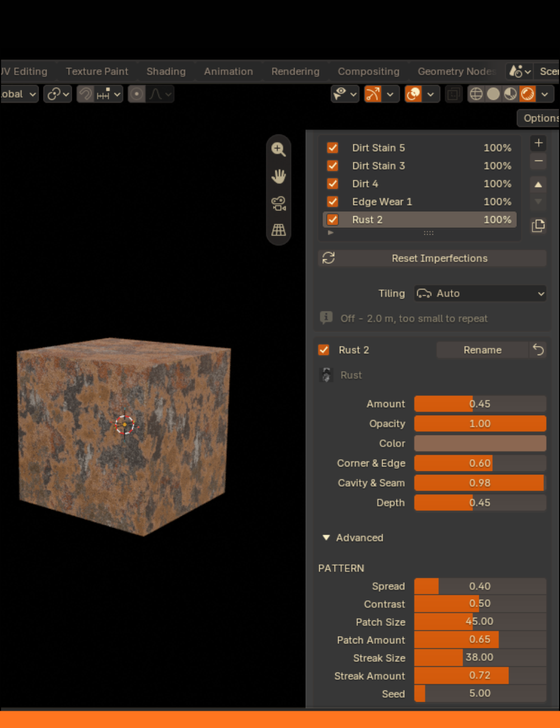Click the Rename button
560x728 pixels.
[x=482, y=350]
